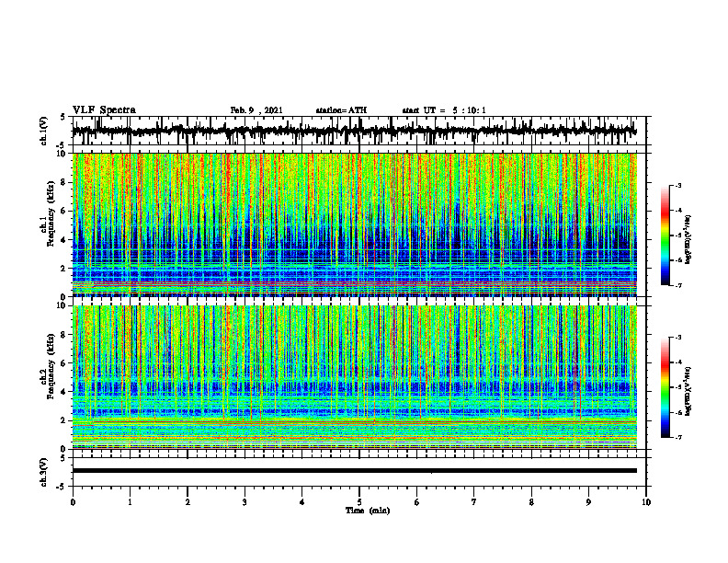Click the time-axis tick label "8"
The width and height of the screenshot is (728, 563).
[x=531, y=502]
